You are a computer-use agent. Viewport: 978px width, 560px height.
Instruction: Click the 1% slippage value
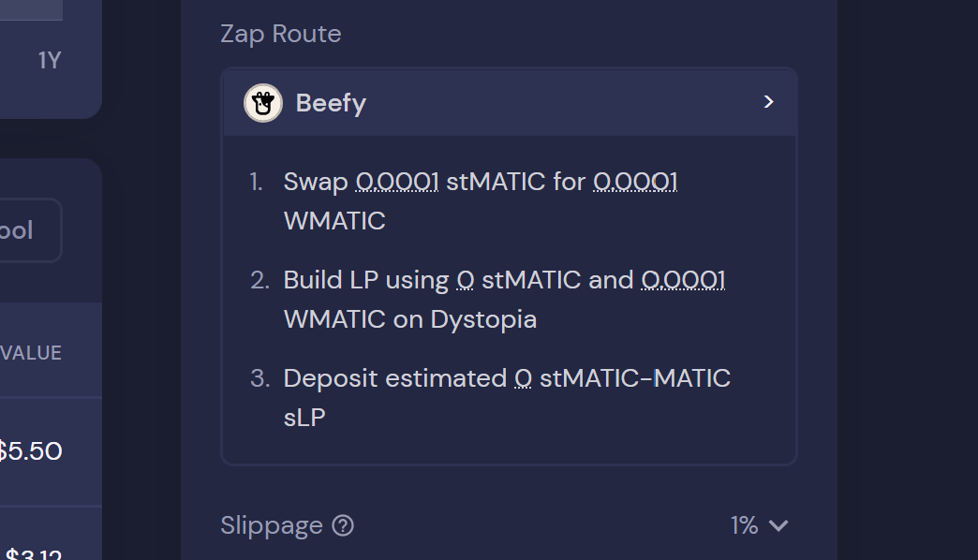pos(744,526)
